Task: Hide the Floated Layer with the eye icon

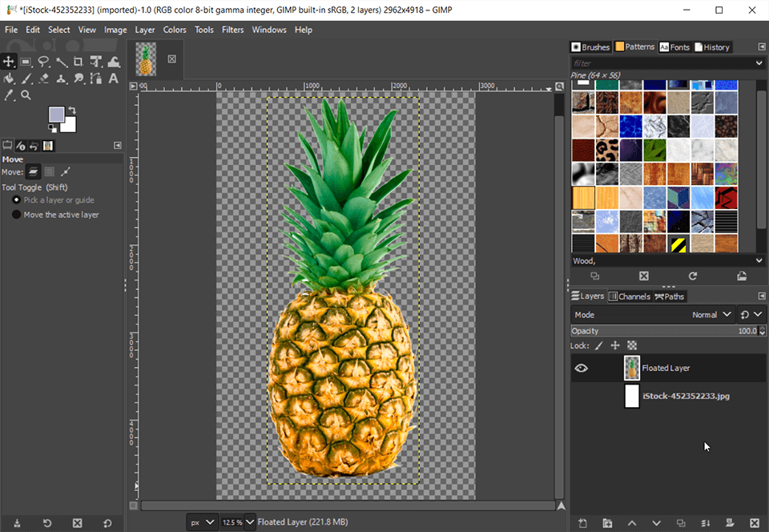Action: [582, 369]
